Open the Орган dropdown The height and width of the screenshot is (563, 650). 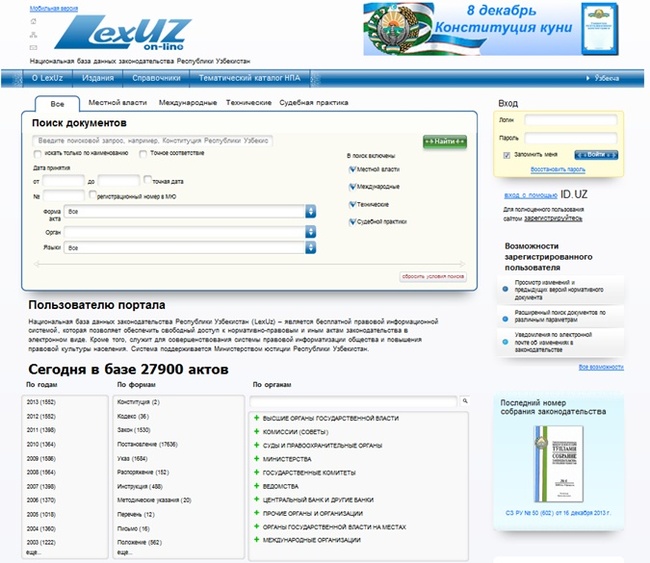(190, 232)
